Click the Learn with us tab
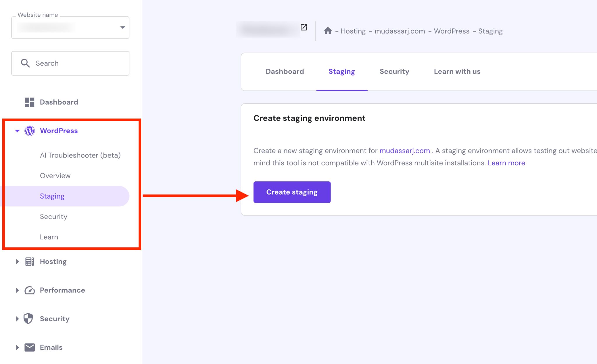Screen dimensions: 597x364 [x=457, y=71]
